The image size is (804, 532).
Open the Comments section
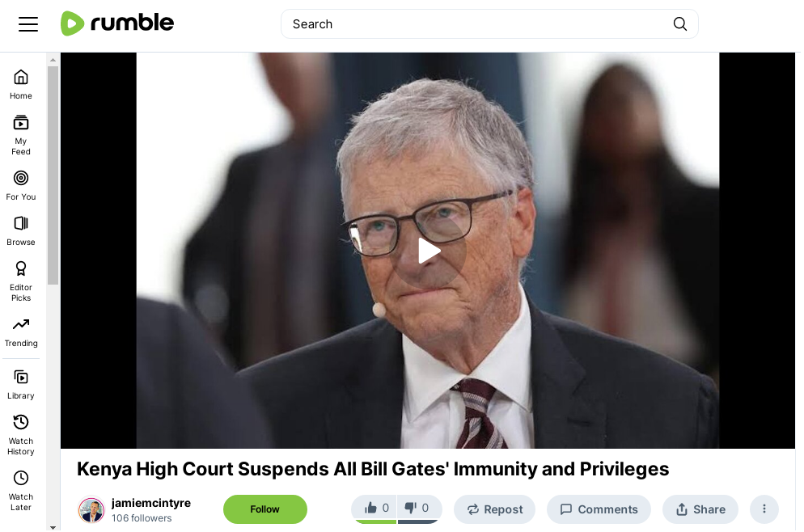(x=599, y=509)
